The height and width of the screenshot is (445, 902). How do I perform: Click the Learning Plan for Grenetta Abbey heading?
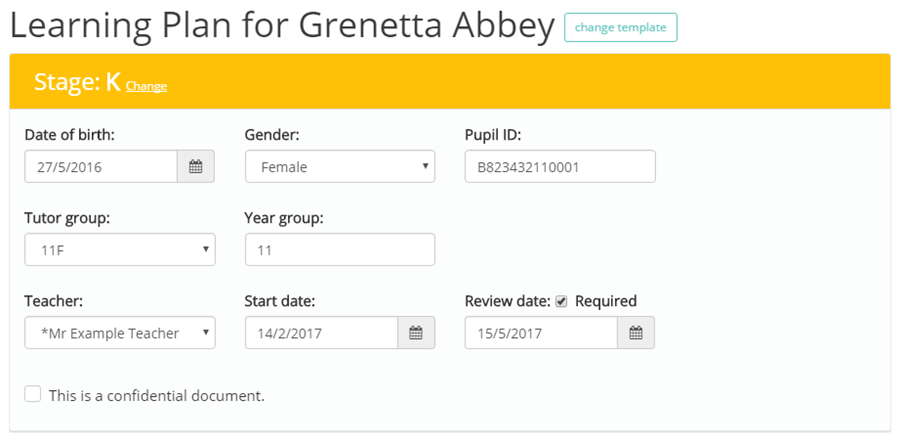(282, 27)
